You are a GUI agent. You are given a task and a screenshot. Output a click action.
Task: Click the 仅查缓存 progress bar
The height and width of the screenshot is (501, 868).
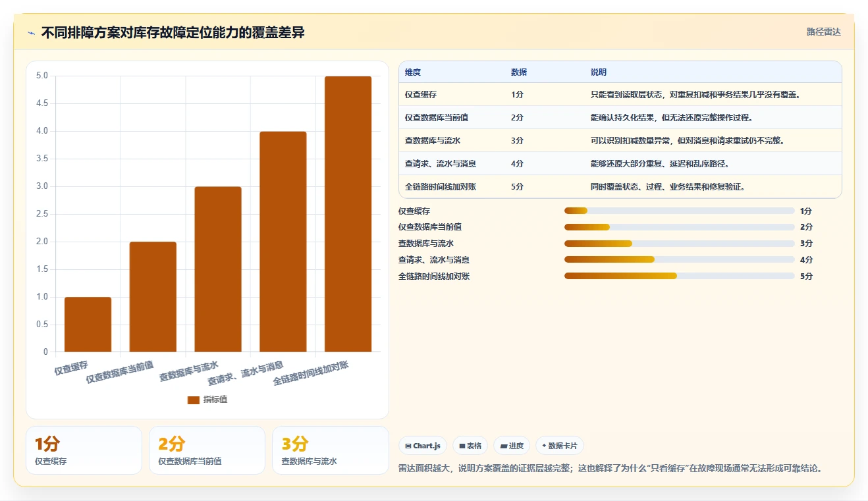[680, 211]
